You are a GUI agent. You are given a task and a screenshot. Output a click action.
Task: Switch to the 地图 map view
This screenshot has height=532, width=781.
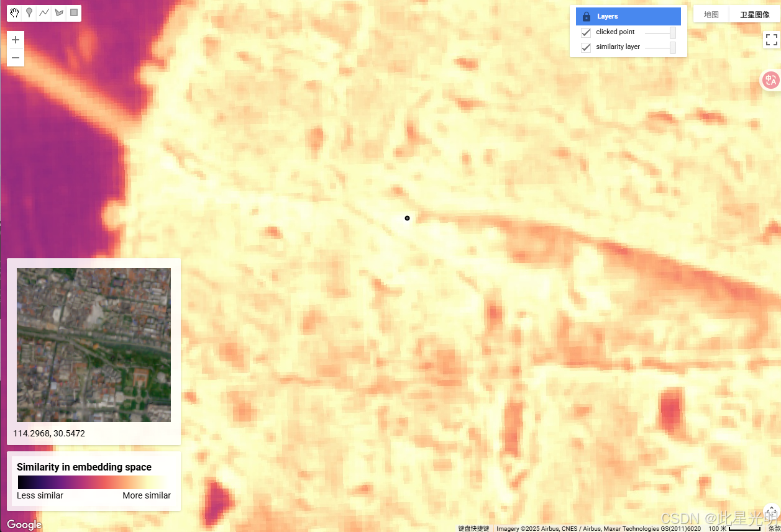pos(711,14)
